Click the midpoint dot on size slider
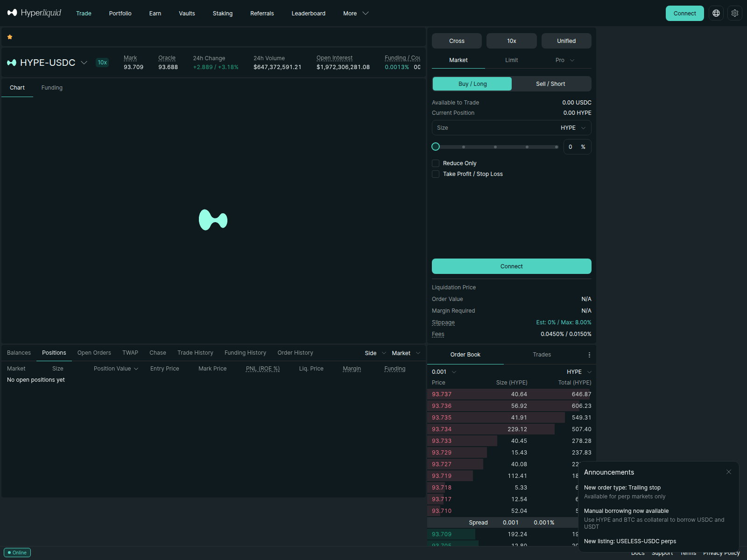Screen dimensions: 747x560 click(x=495, y=147)
